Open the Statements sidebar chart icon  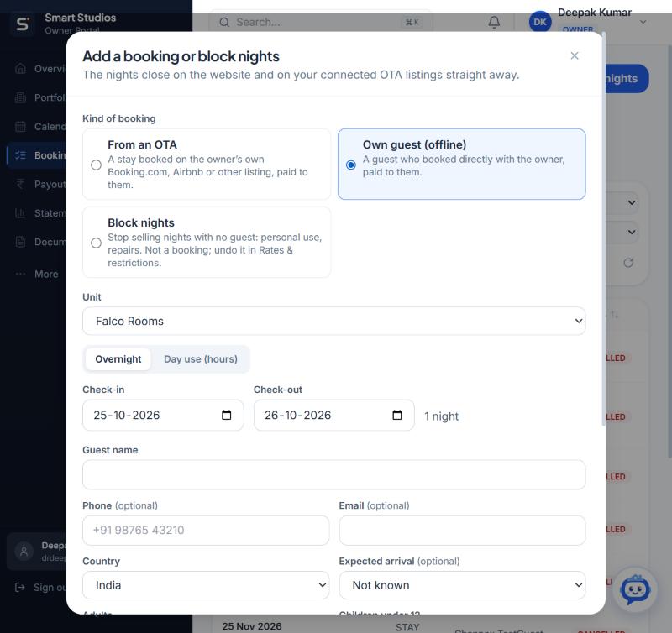20,213
